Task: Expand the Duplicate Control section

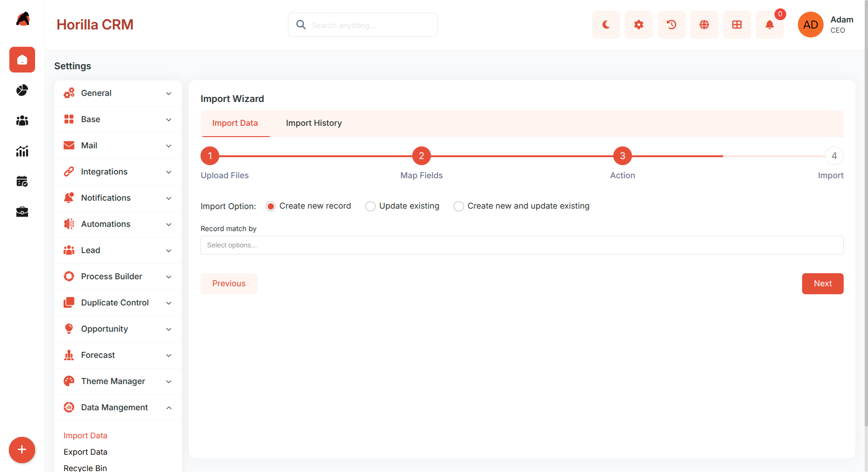Action: click(118, 303)
